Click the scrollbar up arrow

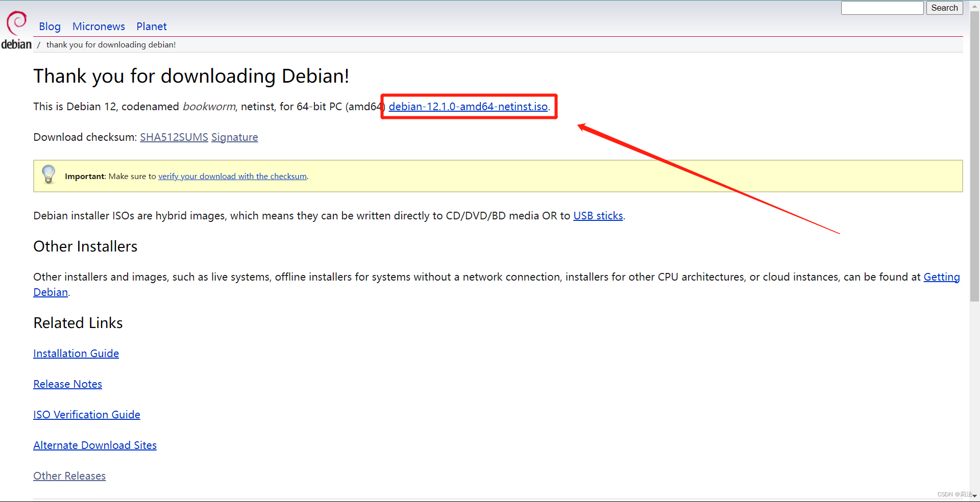(x=974, y=6)
